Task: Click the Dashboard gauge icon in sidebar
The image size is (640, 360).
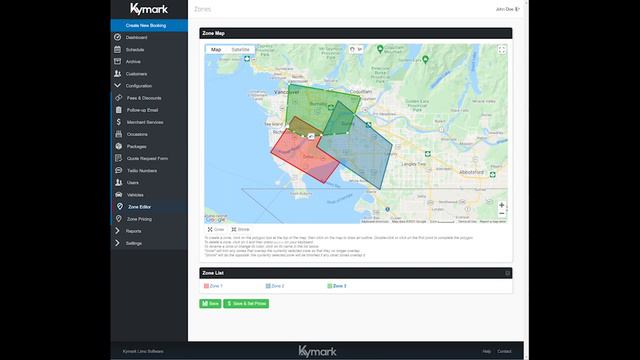Action: click(118, 37)
